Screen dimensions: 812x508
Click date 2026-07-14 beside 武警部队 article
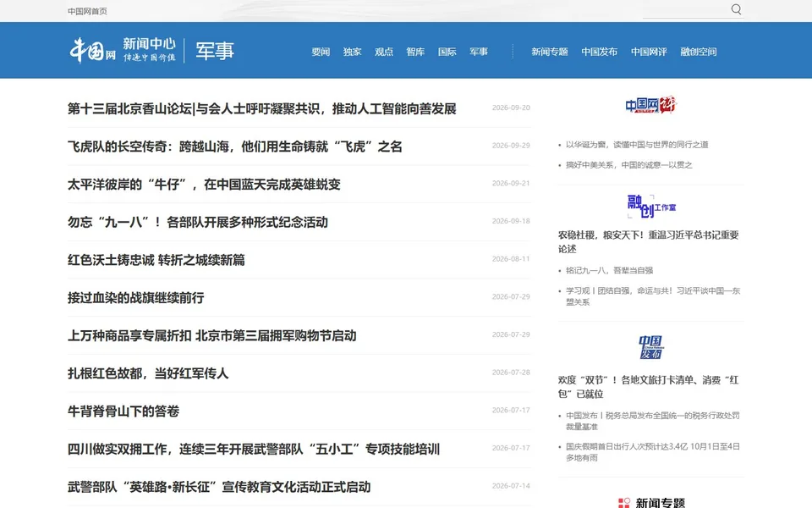pos(511,486)
